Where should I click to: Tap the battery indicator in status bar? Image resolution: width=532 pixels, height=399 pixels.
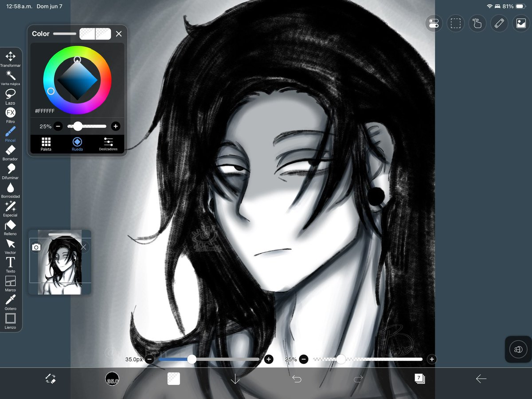pos(520,6)
